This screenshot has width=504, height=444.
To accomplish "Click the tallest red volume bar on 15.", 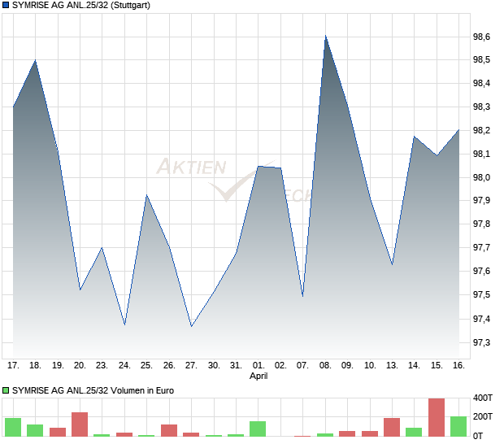I will [437, 417].
